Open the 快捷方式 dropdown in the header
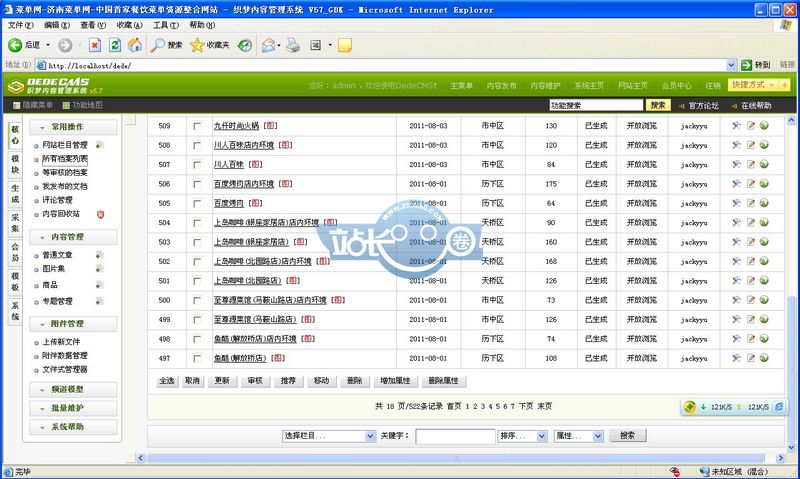This screenshot has width=800, height=479. (x=753, y=85)
